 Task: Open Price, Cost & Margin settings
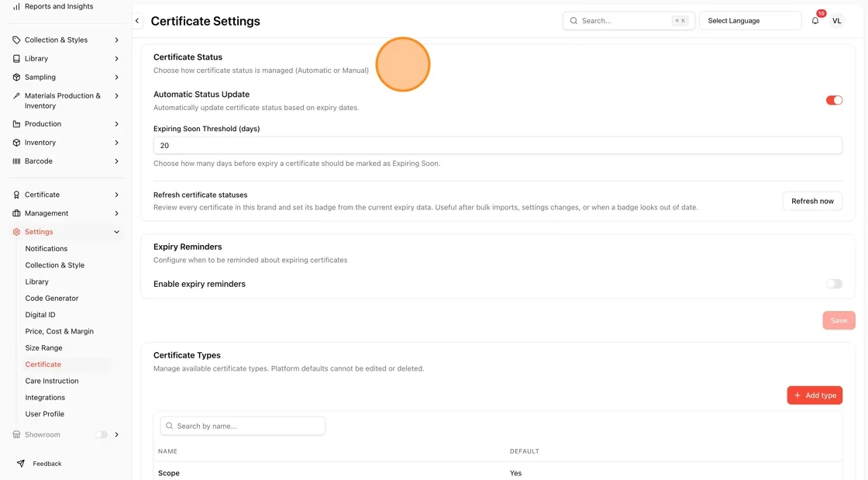coord(59,332)
